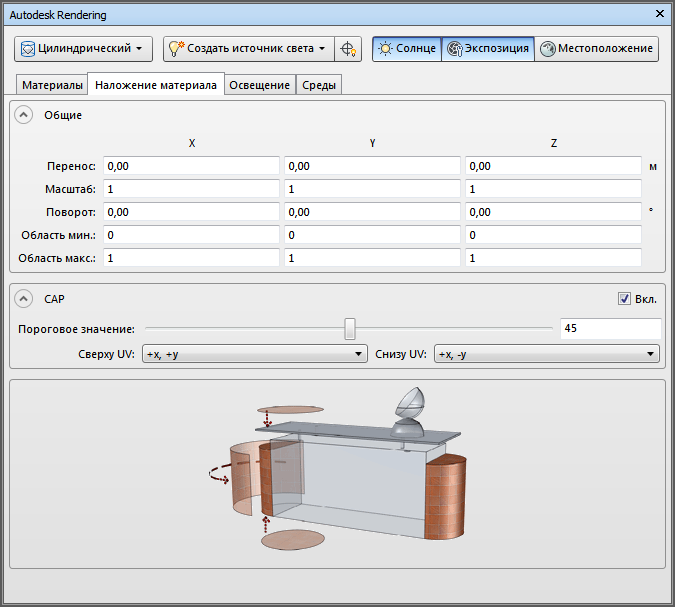Viewport: 675px width, 607px height.
Task: Collapse the CAP section
Action: click(x=24, y=299)
